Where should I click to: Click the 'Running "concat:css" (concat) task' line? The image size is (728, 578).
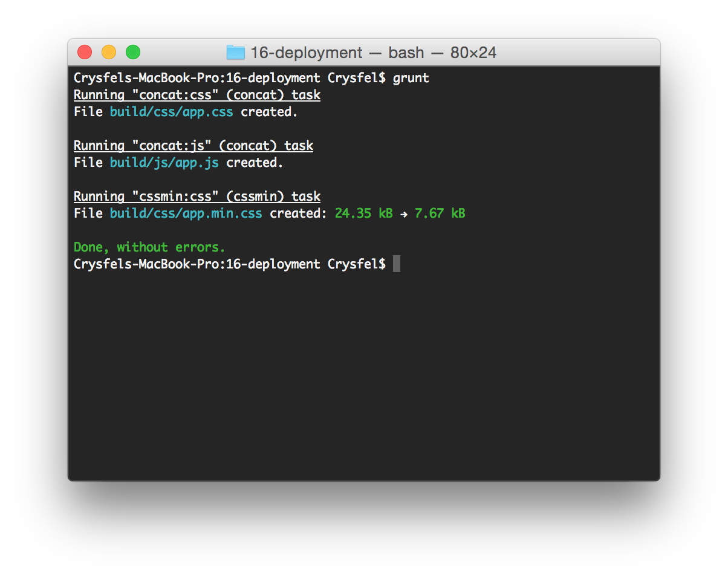[x=197, y=95]
